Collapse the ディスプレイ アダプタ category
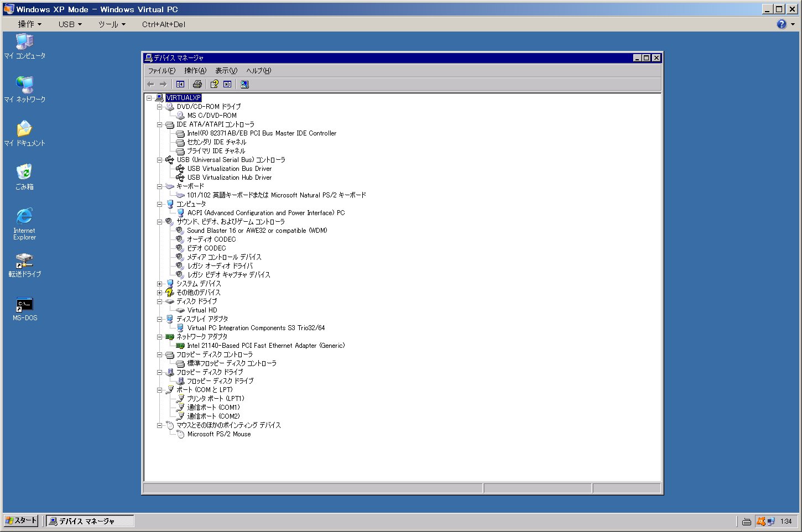802x532 pixels. [159, 319]
